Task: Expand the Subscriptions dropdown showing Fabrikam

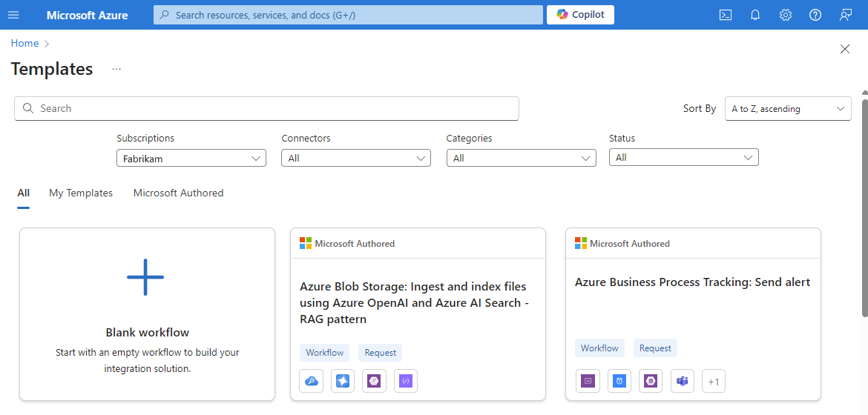Action: click(x=191, y=158)
